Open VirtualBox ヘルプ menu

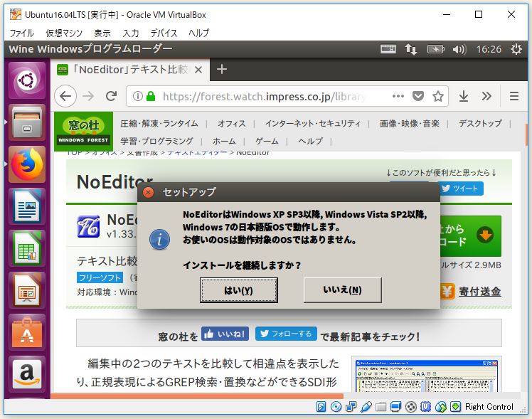tap(199, 33)
